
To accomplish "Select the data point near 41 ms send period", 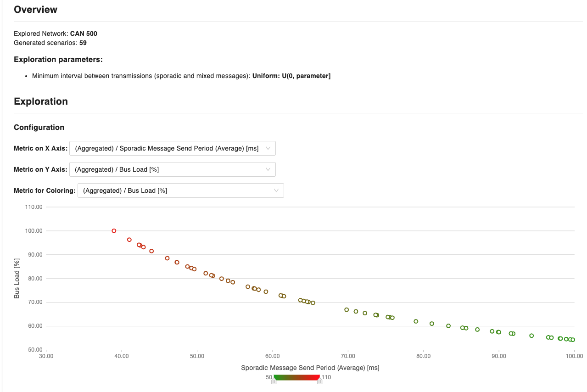I will [129, 240].
